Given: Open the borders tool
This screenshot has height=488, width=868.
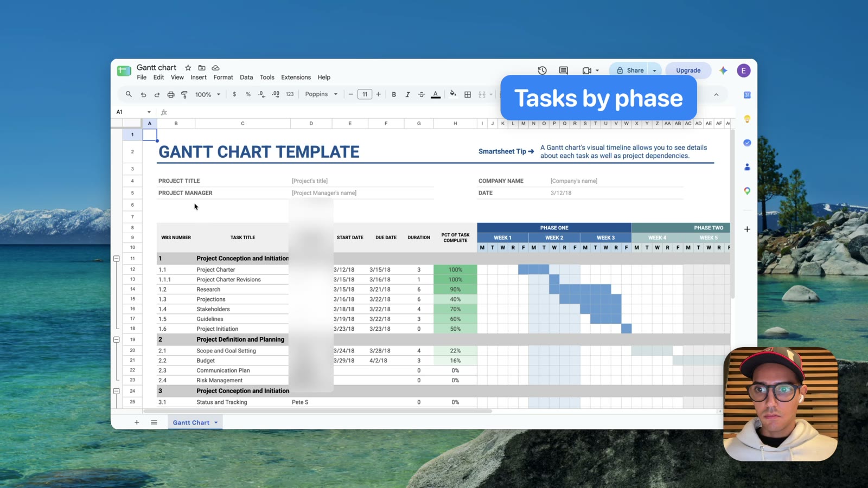Looking at the screenshot, I should tap(468, 94).
